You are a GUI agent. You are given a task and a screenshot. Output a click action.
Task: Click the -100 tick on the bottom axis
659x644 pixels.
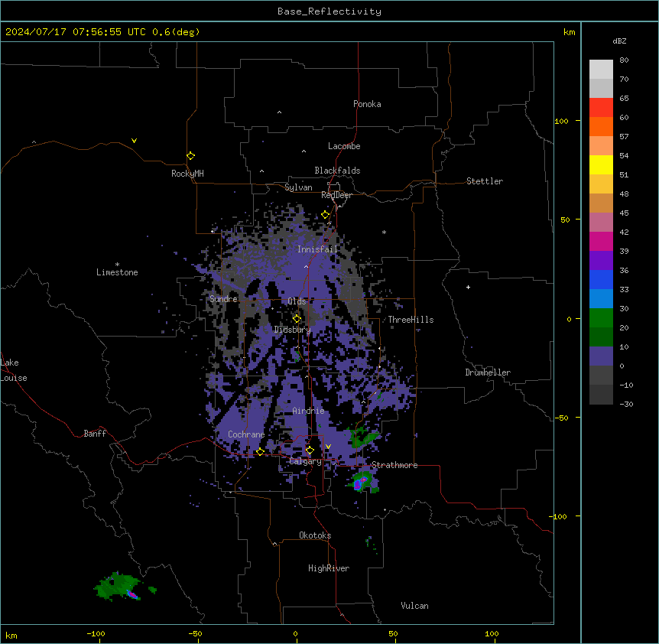(96, 633)
